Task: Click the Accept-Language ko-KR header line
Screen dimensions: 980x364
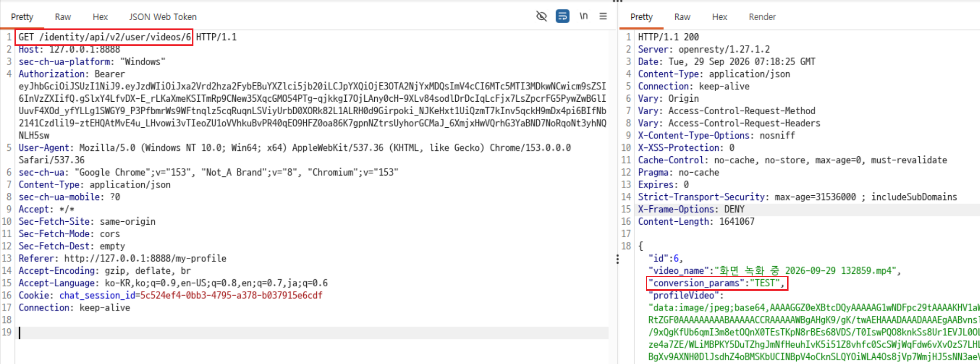Action: pyautogui.click(x=173, y=283)
